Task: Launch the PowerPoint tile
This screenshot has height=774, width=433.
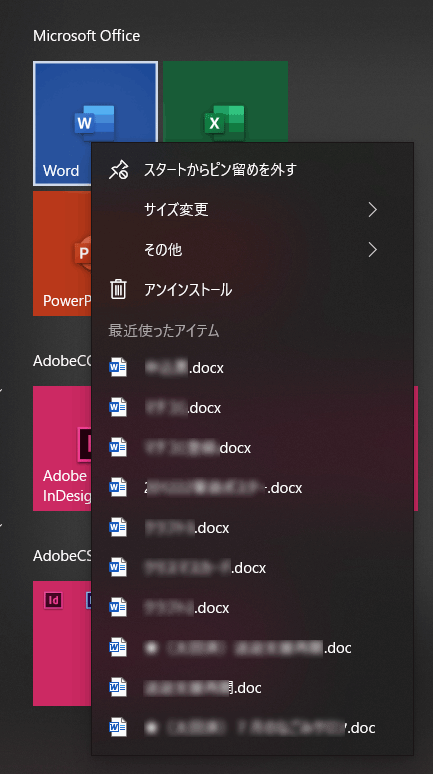Action: click(62, 253)
